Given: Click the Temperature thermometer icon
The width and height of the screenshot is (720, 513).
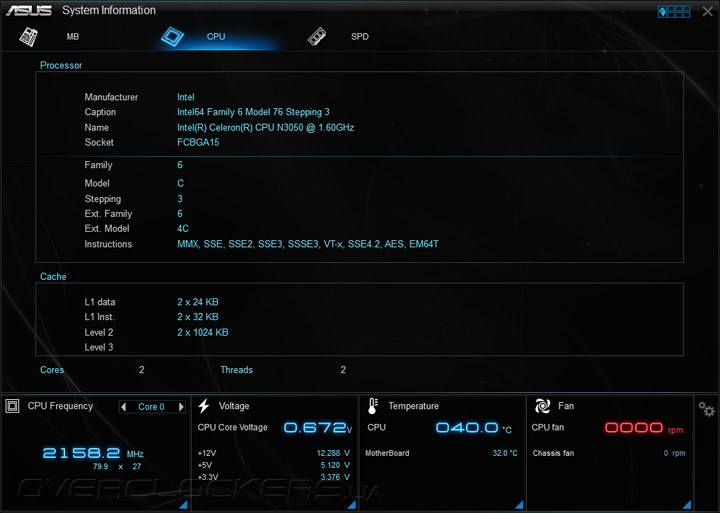Looking at the screenshot, I should click(373, 406).
